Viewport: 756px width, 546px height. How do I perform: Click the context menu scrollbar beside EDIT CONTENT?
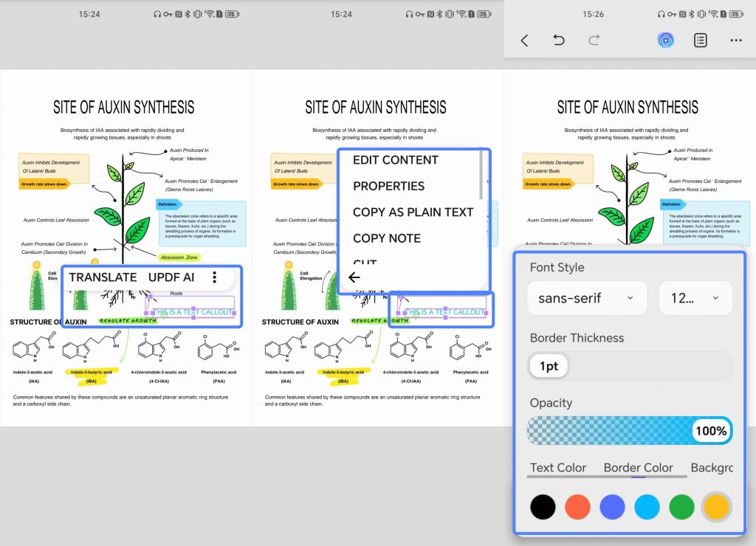481,174
